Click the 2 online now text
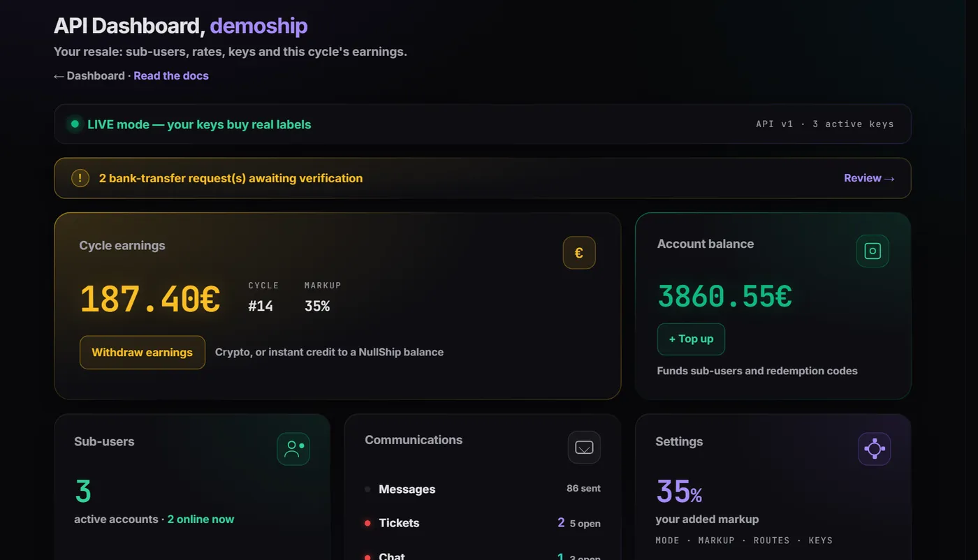This screenshot has height=560, width=978. coord(201,520)
